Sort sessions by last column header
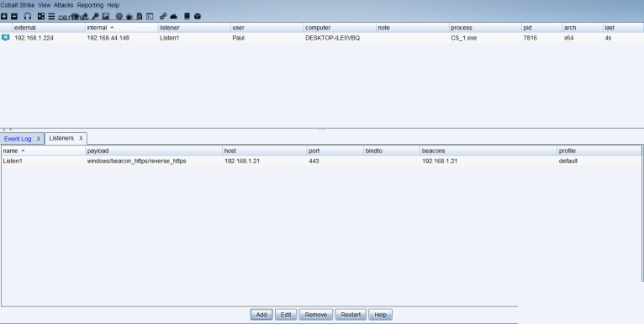This screenshot has width=644, height=324. pos(624,28)
